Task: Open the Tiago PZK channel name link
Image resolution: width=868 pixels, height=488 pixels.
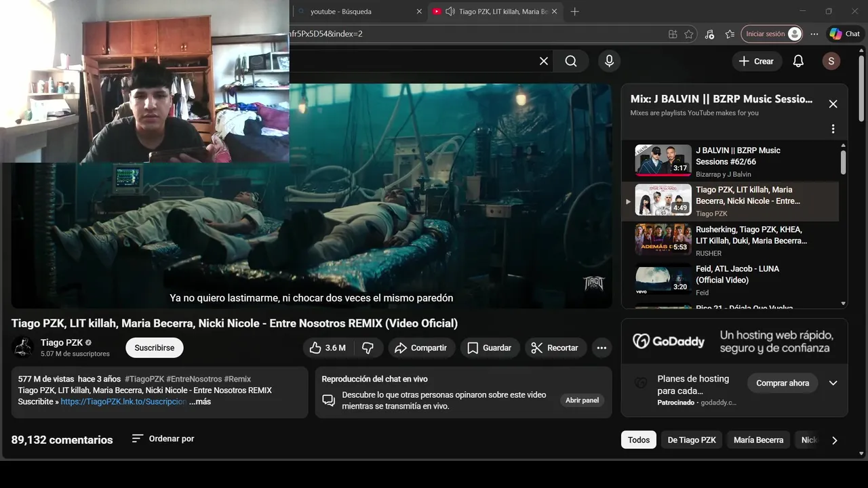Action: point(62,342)
